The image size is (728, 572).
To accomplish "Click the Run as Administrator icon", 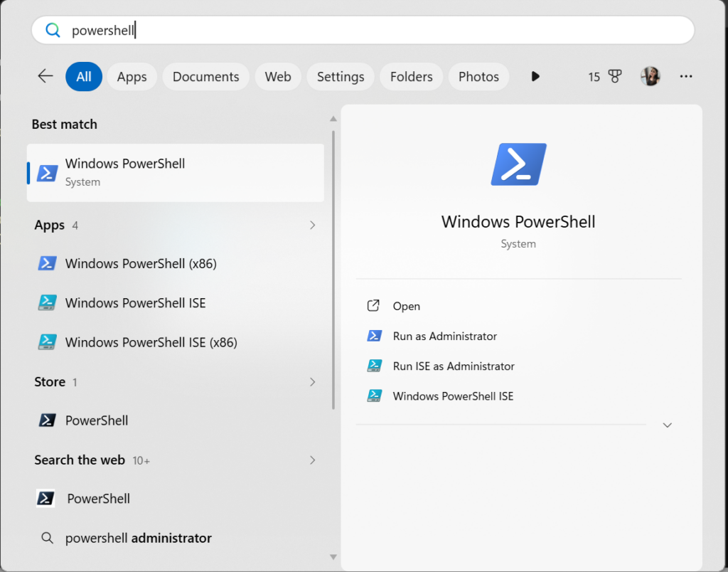I will point(375,336).
